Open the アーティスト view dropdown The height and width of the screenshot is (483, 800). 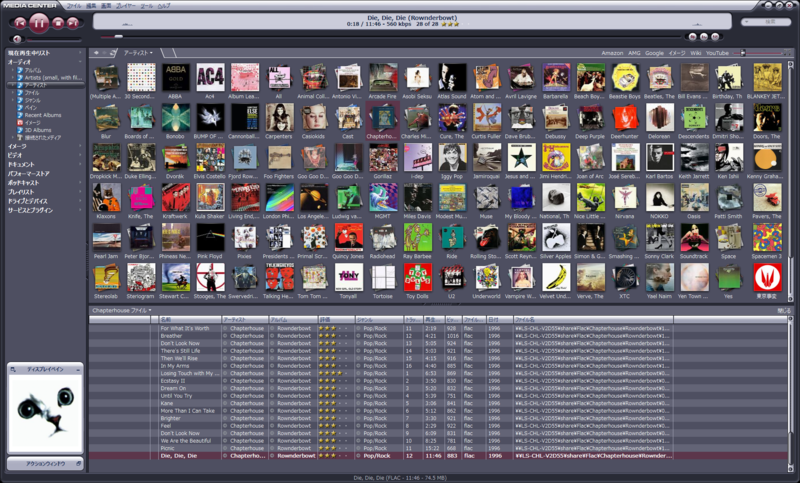pyautogui.click(x=138, y=53)
